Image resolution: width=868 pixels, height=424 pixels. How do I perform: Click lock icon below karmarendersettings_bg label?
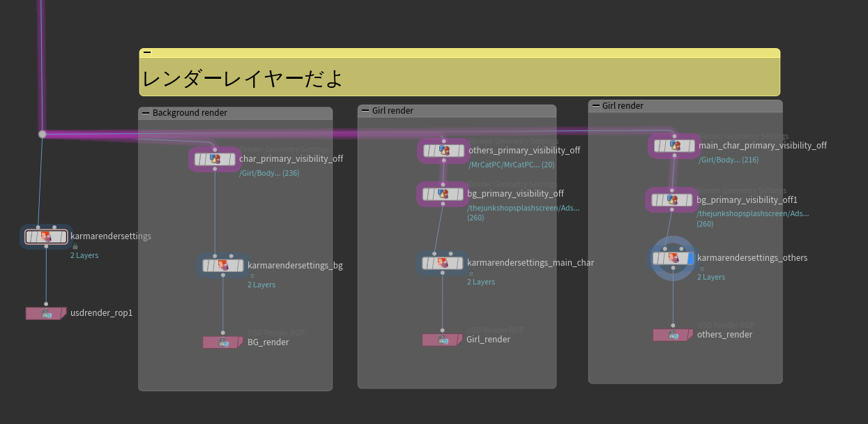pyautogui.click(x=252, y=275)
